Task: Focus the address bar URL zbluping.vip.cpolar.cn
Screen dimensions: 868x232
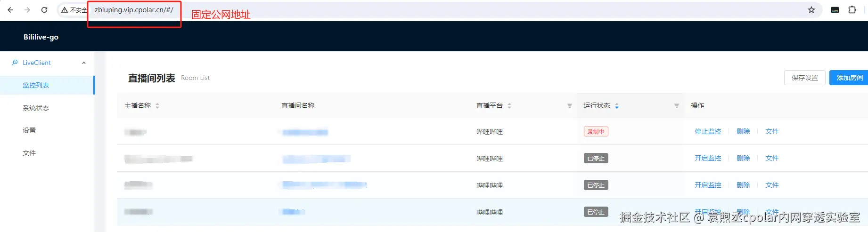Action: click(134, 10)
